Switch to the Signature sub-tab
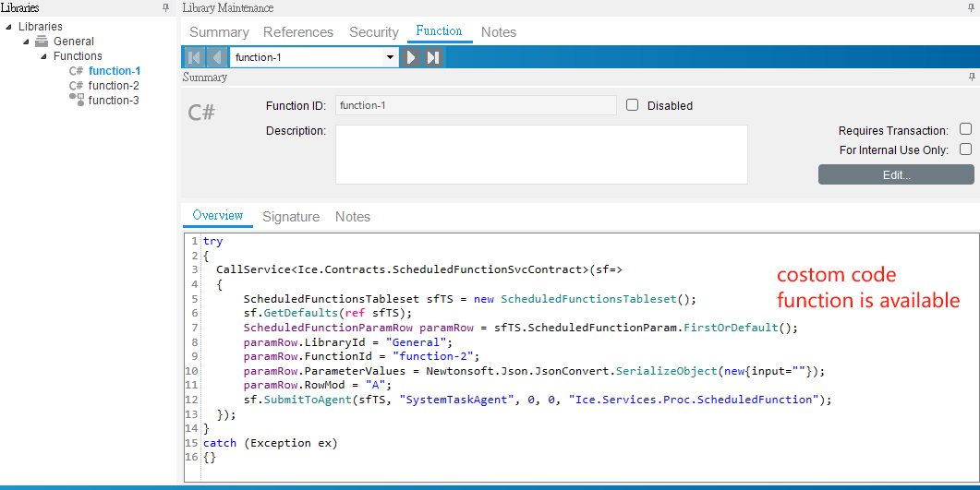 [291, 217]
